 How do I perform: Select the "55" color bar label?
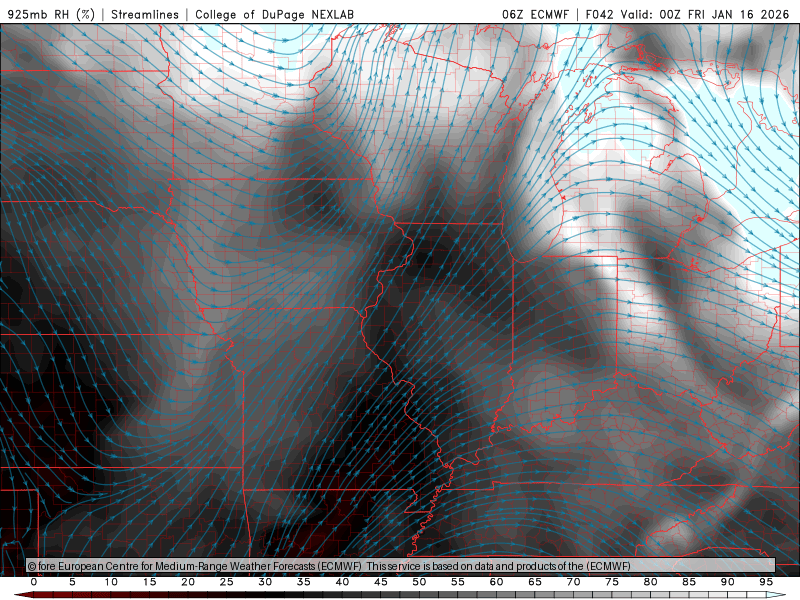point(458,582)
